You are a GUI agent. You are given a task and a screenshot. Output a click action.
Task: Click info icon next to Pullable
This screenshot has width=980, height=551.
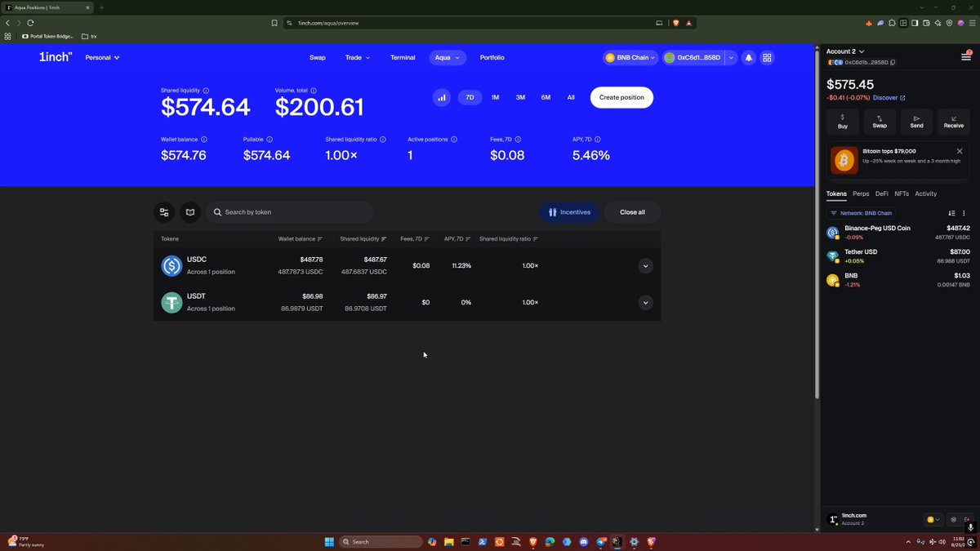coord(269,140)
